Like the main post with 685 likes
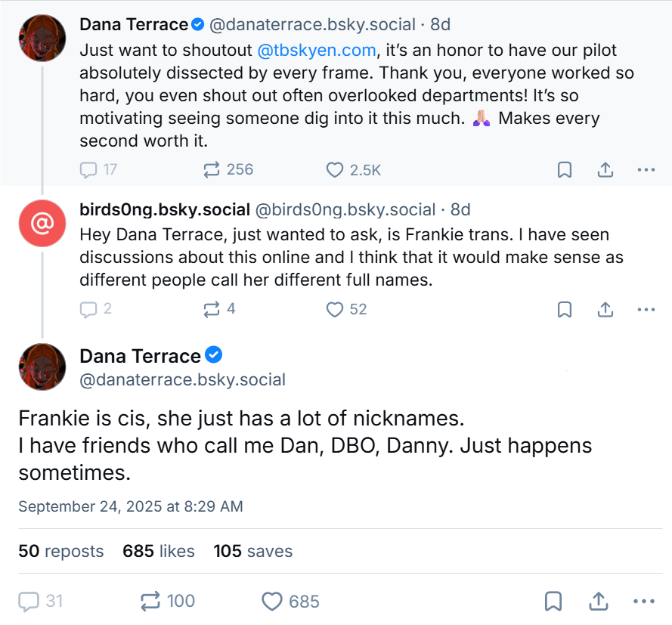The image size is (672, 625). pos(272,602)
